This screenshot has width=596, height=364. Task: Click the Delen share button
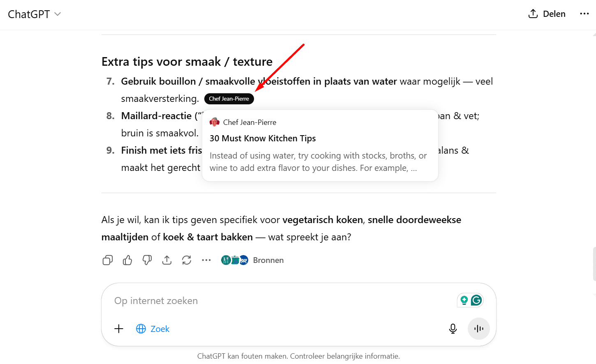click(547, 14)
